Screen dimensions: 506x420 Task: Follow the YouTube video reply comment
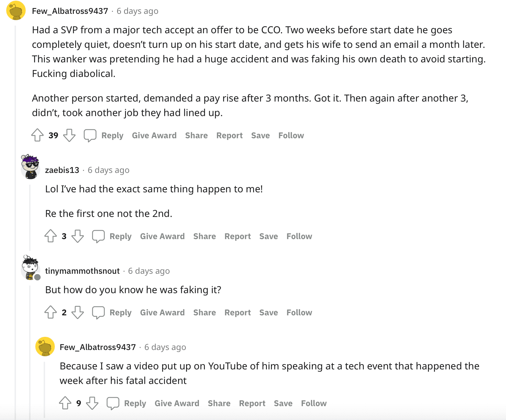pos(314,403)
